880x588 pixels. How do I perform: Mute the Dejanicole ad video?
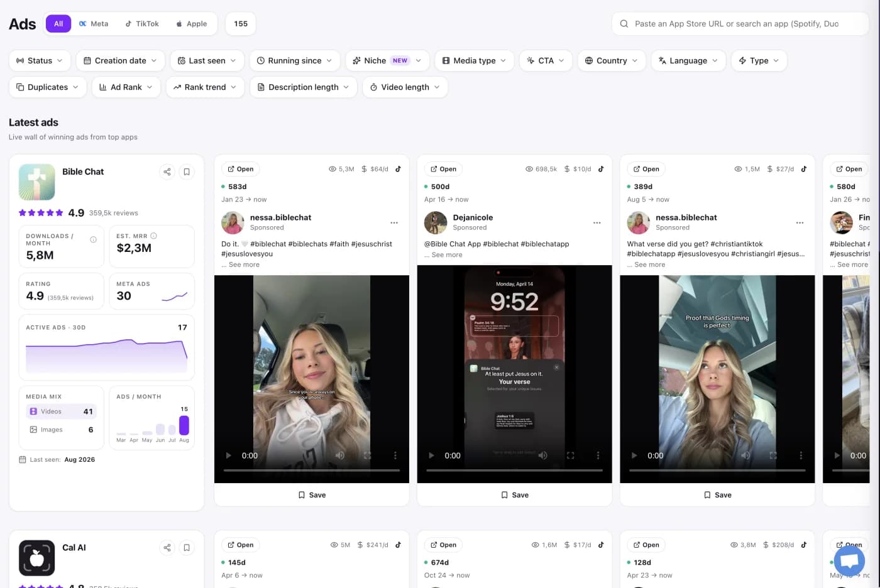click(x=543, y=455)
